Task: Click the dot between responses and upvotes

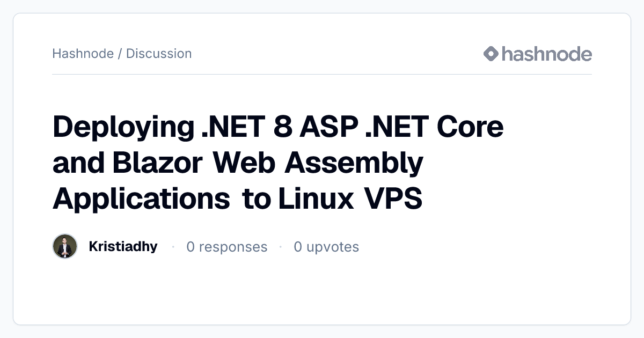Action: click(281, 247)
